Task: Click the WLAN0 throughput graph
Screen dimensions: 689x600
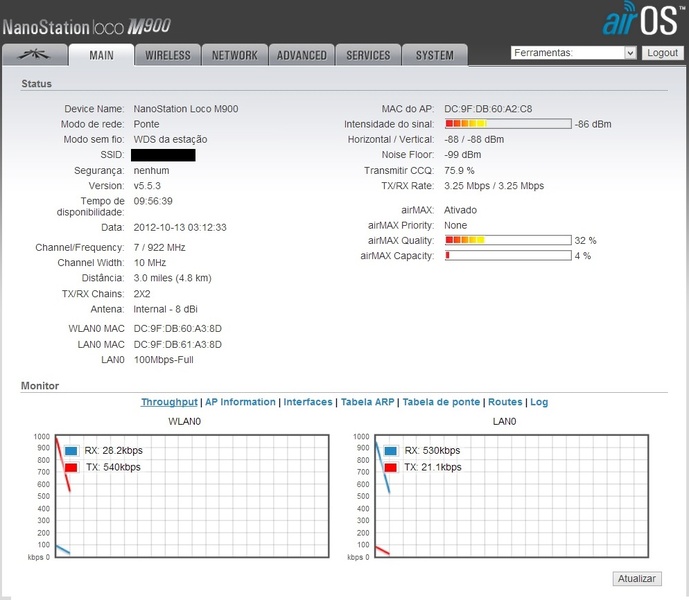Action: pyautogui.click(x=192, y=496)
